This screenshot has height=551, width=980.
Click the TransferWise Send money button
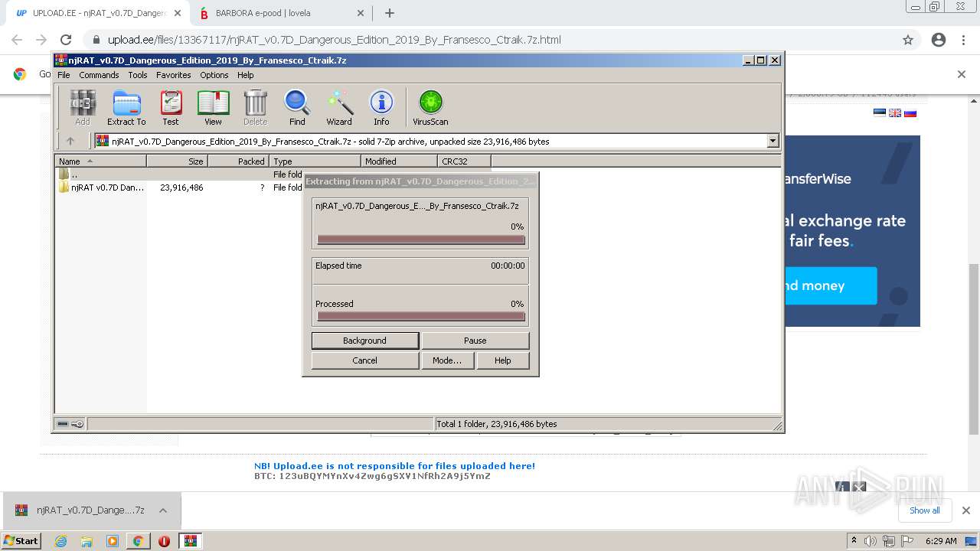[x=831, y=285]
